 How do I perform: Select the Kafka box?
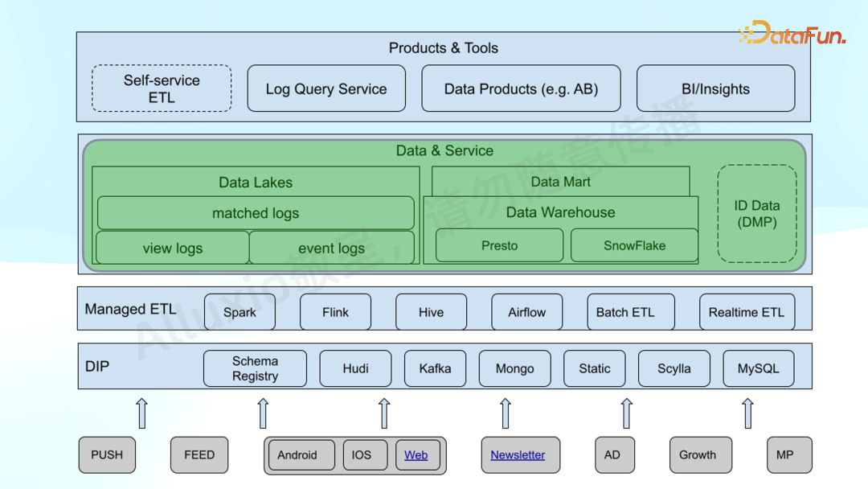pyautogui.click(x=435, y=368)
